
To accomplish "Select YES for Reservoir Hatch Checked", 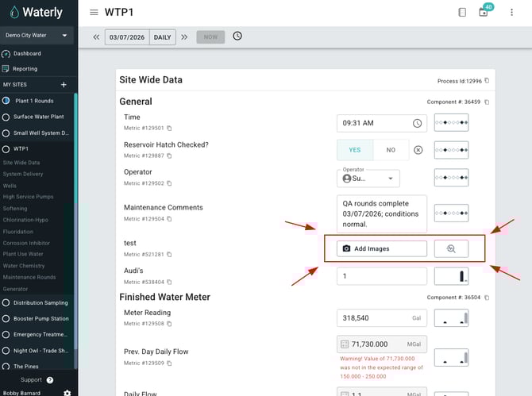I will point(355,150).
